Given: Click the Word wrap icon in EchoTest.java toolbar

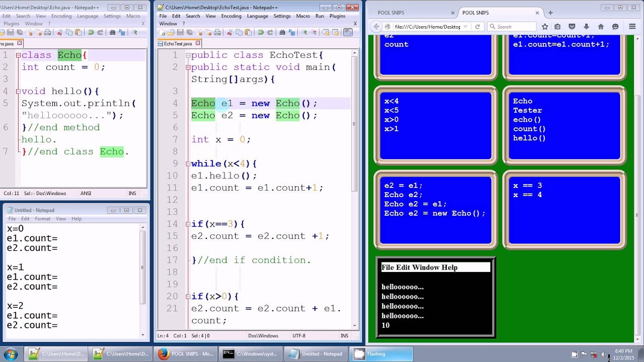Looking at the screenshot, I should coord(348,32).
